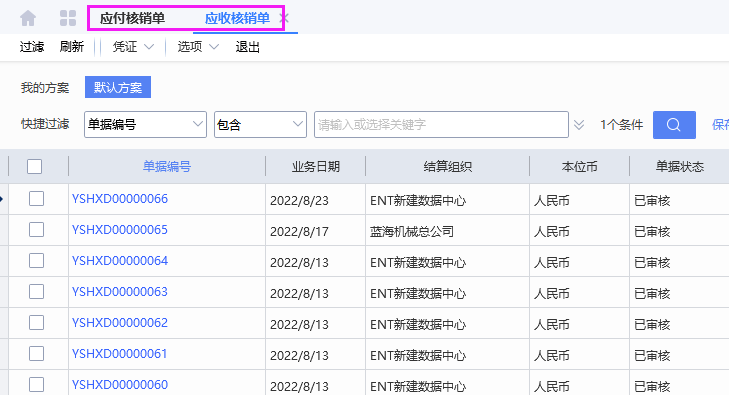Close the 应收核销单 tab
The height and width of the screenshot is (395, 729).
[285, 19]
